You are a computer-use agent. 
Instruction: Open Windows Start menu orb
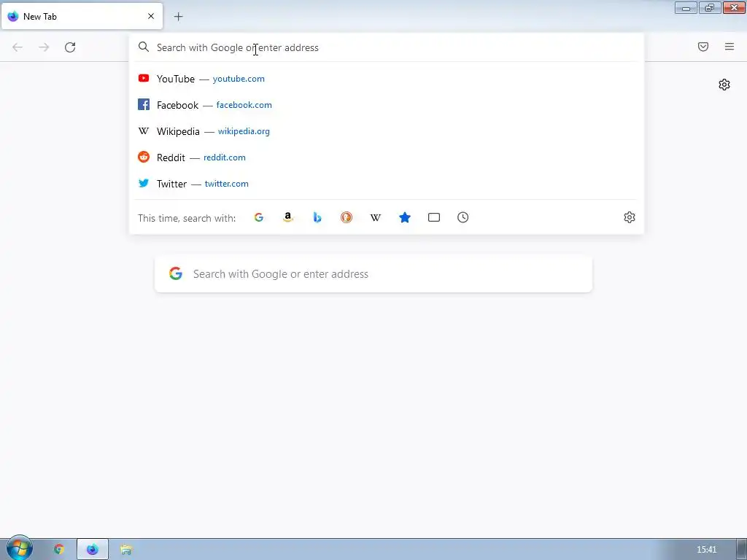coord(19,548)
